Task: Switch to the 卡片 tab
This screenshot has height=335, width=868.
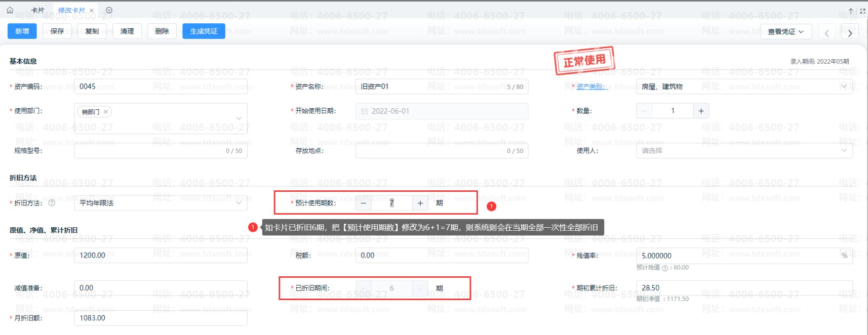Action: 37,10
